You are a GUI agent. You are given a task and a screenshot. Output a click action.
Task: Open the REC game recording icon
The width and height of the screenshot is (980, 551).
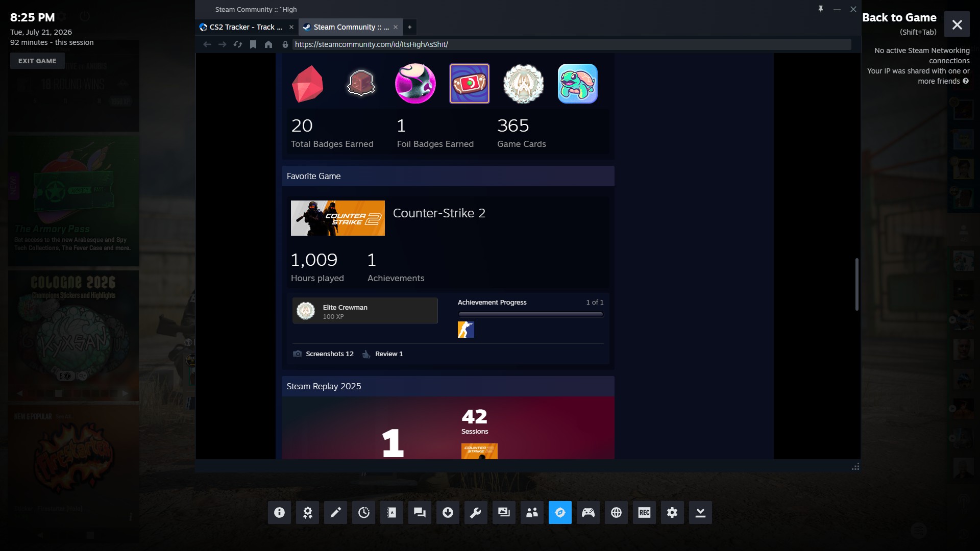click(x=644, y=512)
